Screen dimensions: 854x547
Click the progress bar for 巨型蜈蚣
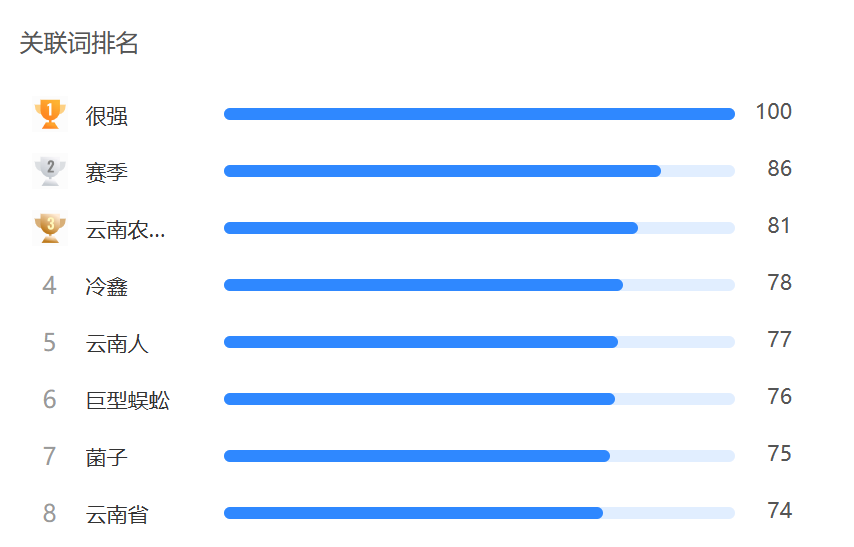[x=479, y=399]
